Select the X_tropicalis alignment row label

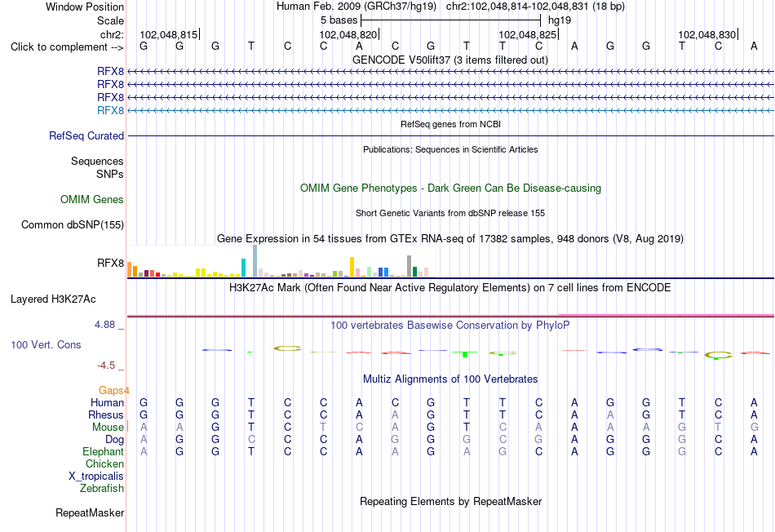[x=96, y=477]
